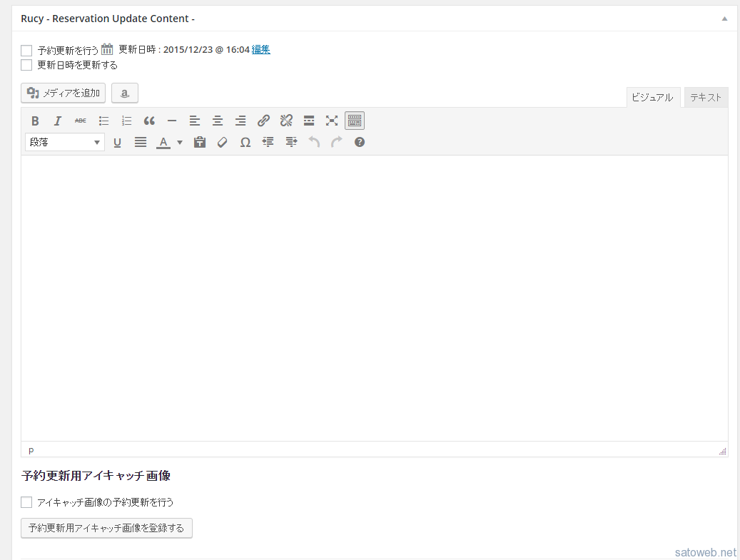Undo the last edit
The width and height of the screenshot is (740, 560).
coord(314,143)
